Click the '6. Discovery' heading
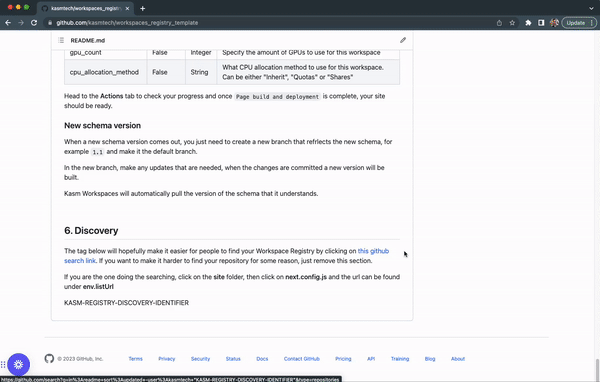This screenshot has height=382, width=600. (91, 230)
